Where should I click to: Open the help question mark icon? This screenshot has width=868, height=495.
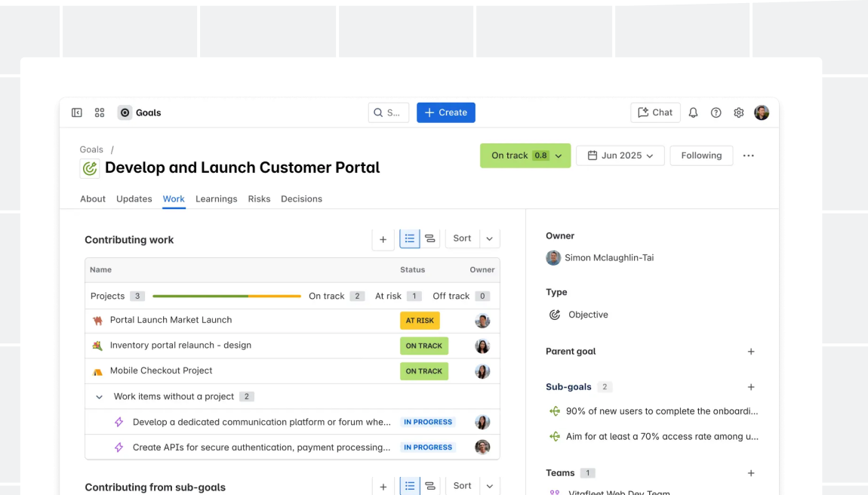(716, 112)
